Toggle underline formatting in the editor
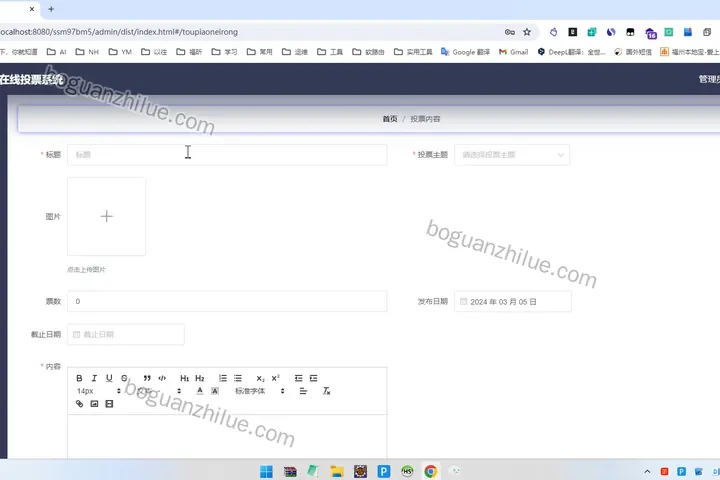The height and width of the screenshot is (480, 720). [x=109, y=378]
